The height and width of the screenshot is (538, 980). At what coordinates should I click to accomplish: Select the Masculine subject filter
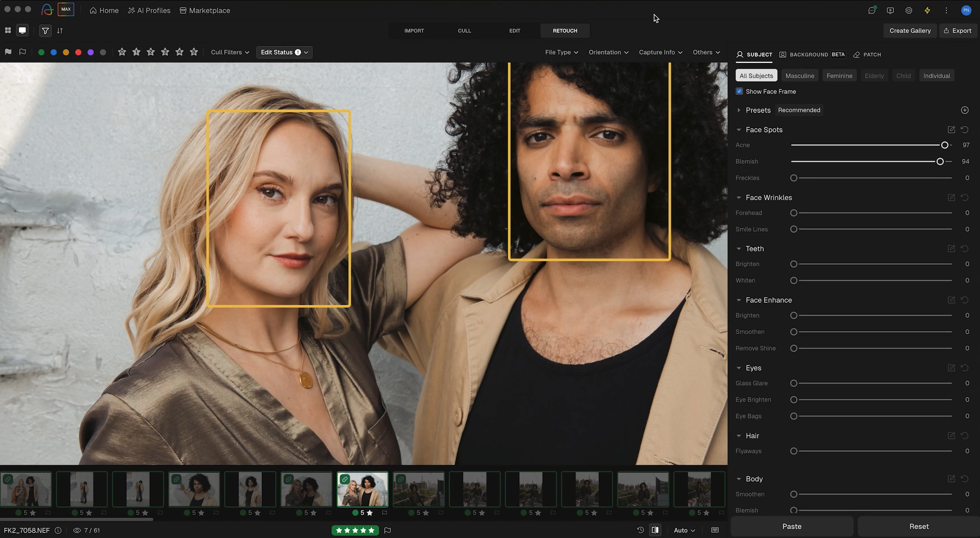(x=800, y=76)
